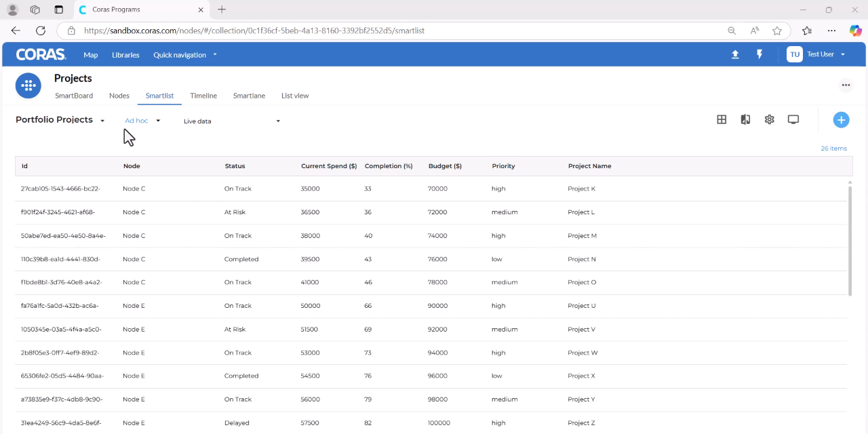Screen dimensions: 868x434
Task: Click the split columns view icon
Action: coord(745,119)
